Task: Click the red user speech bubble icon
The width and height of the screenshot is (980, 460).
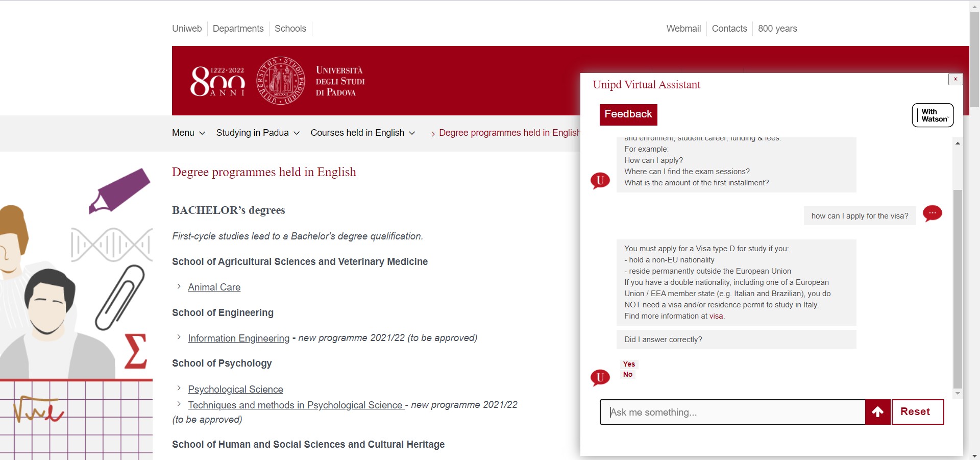Action: pyautogui.click(x=932, y=213)
